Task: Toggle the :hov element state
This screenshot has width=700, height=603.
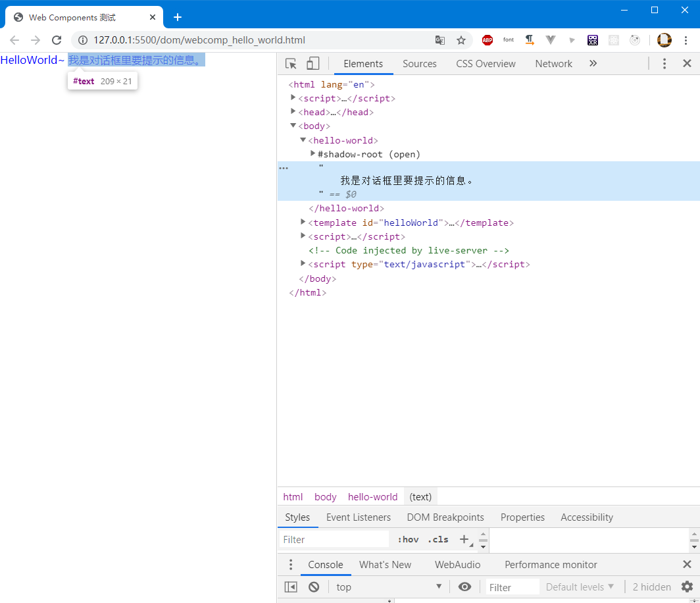Action: 408,540
